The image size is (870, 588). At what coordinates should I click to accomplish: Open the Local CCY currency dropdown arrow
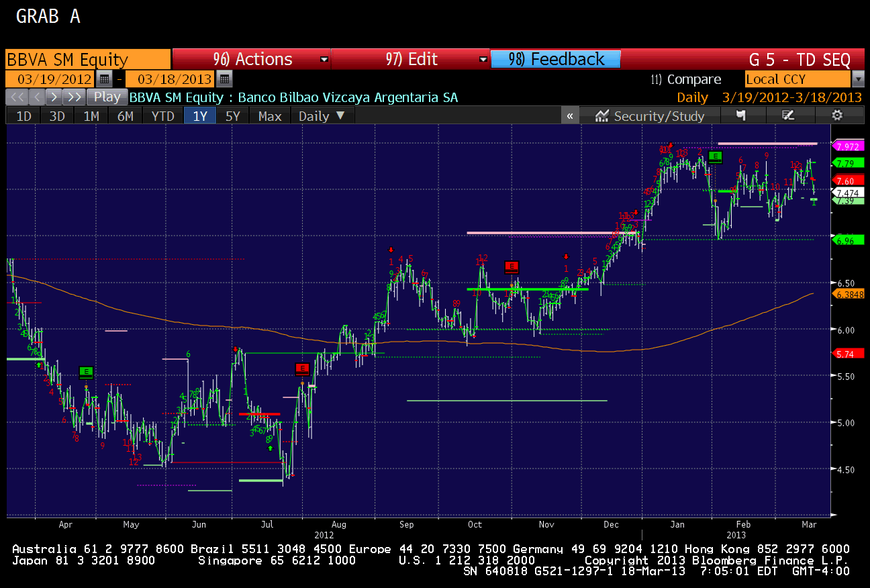(858, 79)
